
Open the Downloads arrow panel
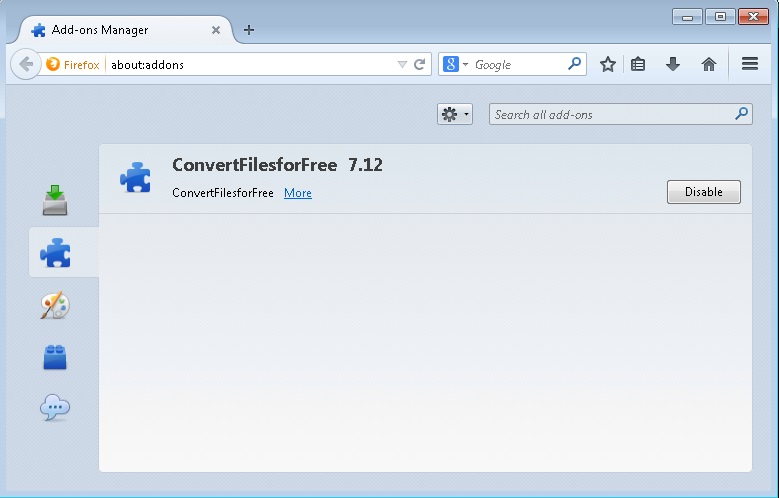pos(673,64)
